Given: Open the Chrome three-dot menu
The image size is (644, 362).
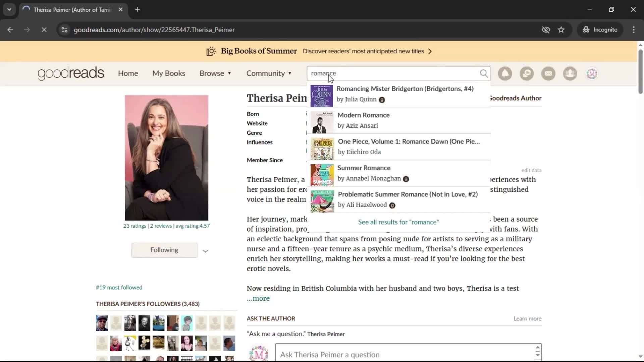Looking at the screenshot, I should tap(634, 30).
